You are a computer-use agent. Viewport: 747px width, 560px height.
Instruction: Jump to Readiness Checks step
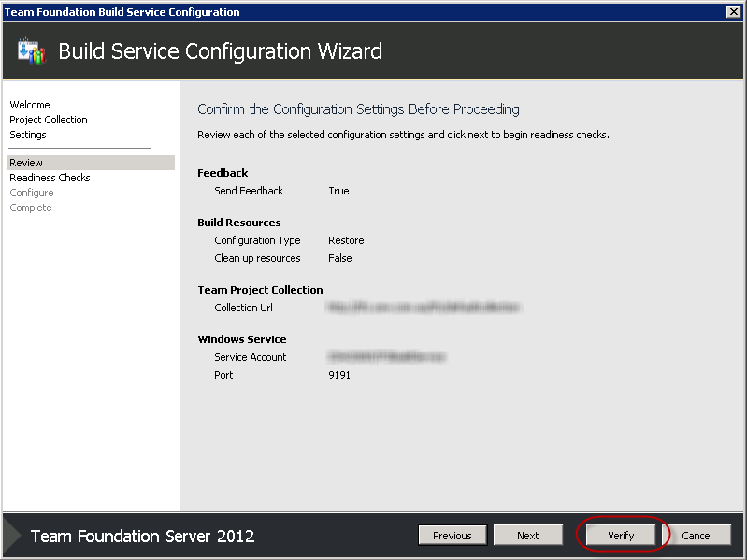(x=50, y=178)
